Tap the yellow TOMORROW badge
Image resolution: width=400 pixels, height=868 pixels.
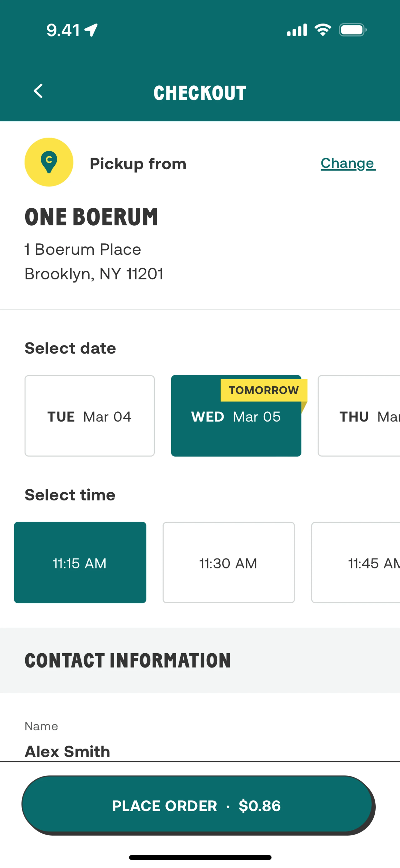[x=264, y=390]
